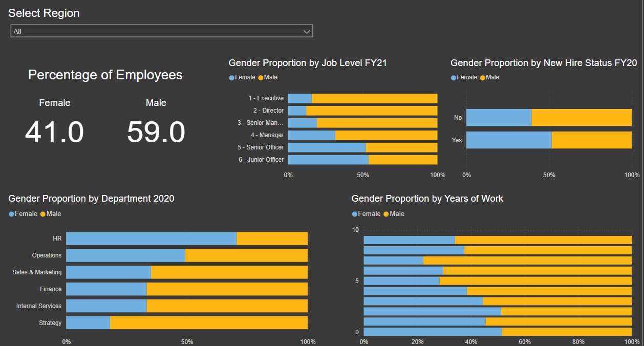This screenshot has height=346, width=644.
Task: Open the Select Region dropdown chevron
Action: click(x=307, y=32)
